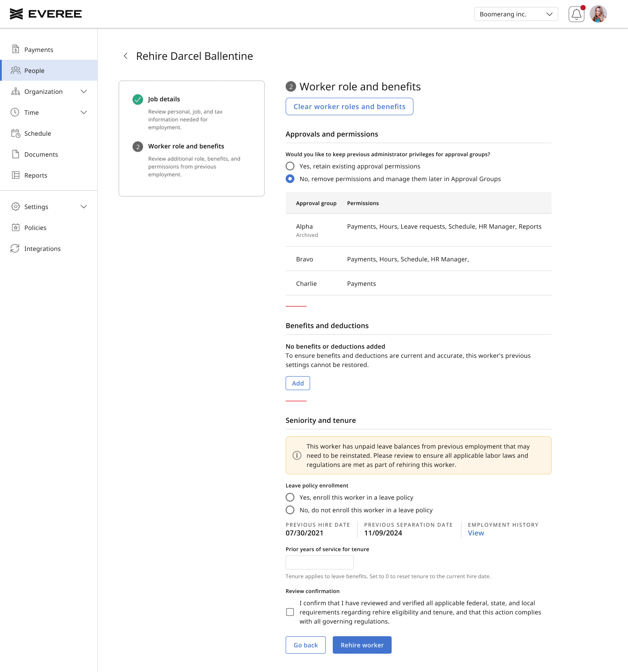Click the Add benefits button

click(298, 383)
